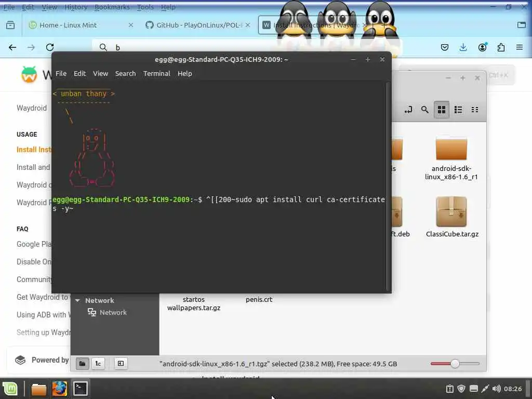The width and height of the screenshot is (532, 399).
Task: Open Google Play FAQ link
Action: [34, 244]
